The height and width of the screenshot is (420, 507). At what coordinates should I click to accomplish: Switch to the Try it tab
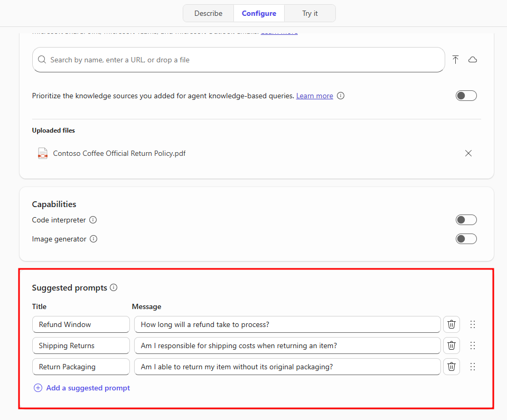point(310,13)
